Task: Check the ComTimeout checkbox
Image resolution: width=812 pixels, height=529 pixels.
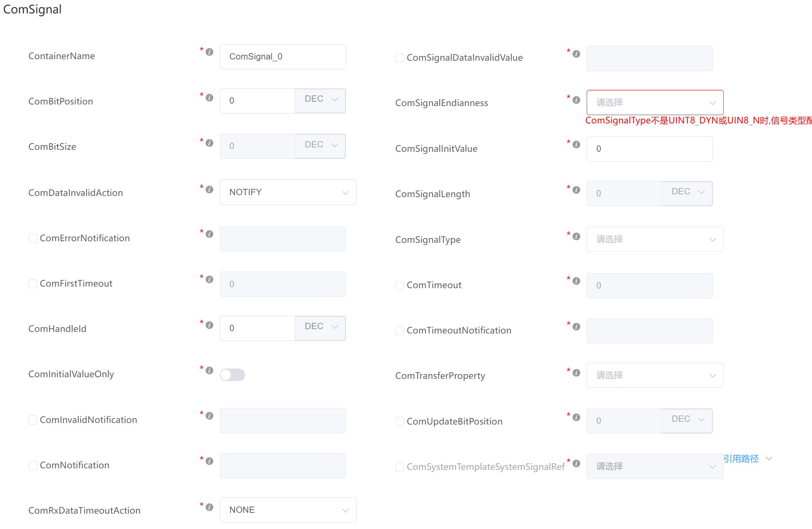Action: (x=399, y=285)
